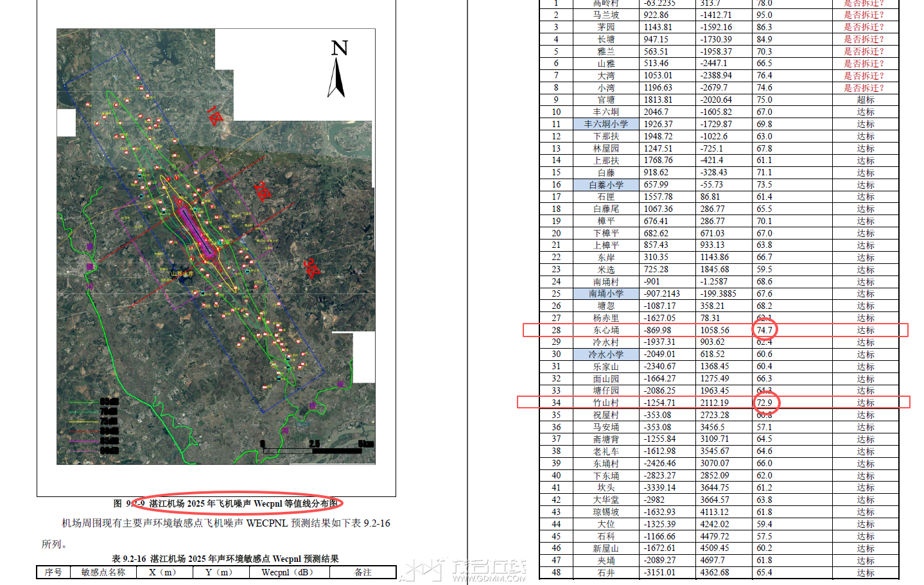The image size is (924, 585).
Task: Select the highlighted cell '南埔小学'
Action: (x=606, y=293)
